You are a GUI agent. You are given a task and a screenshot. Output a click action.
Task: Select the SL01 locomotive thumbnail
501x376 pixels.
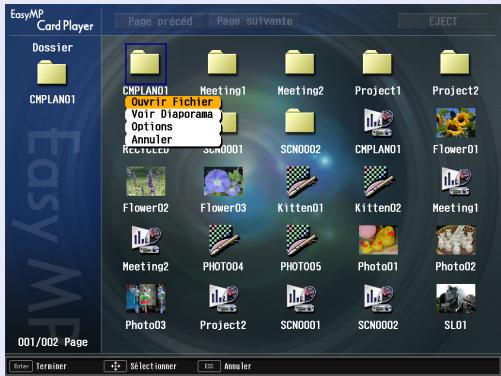pos(456,298)
